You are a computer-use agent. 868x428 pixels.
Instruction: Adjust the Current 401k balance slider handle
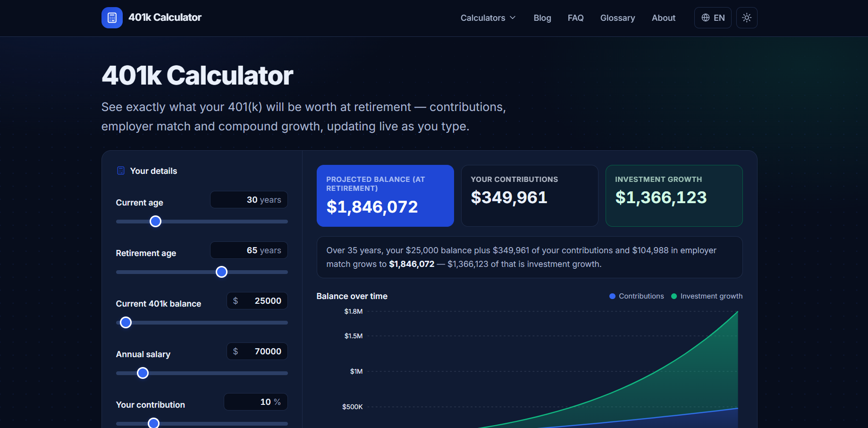(126, 323)
